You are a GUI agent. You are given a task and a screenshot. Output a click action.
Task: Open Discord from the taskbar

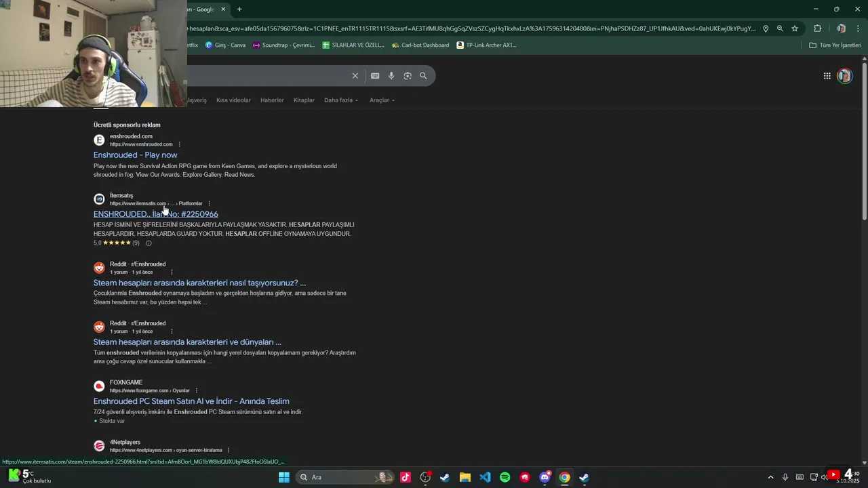coord(545,477)
